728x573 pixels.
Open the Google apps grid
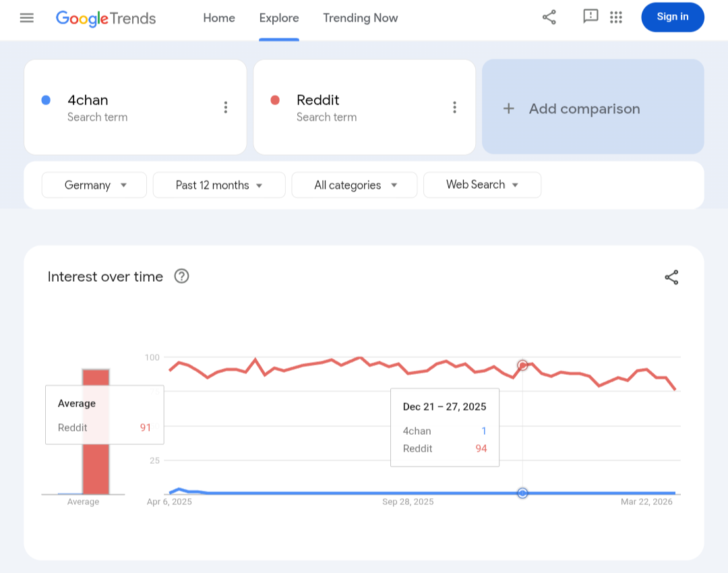[616, 17]
